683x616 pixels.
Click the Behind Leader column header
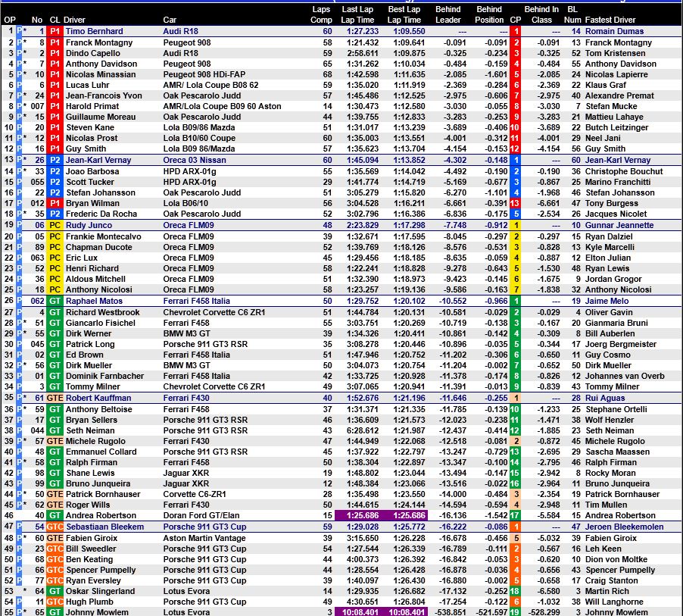coord(448,14)
